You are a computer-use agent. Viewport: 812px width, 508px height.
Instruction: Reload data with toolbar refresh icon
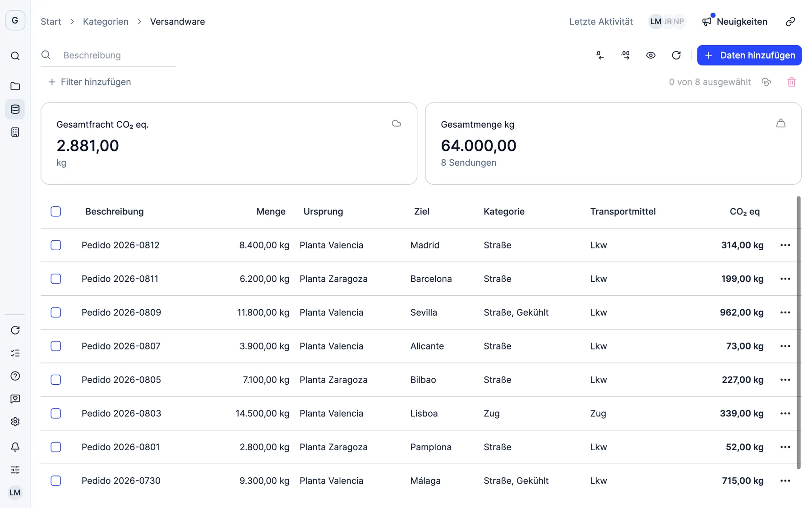pyautogui.click(x=676, y=55)
